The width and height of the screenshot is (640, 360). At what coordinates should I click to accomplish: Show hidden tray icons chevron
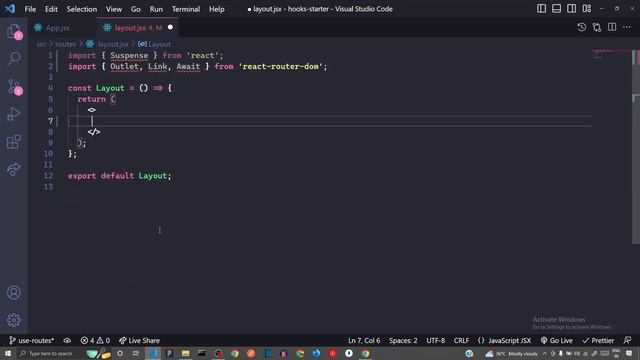pyautogui.click(x=545, y=353)
